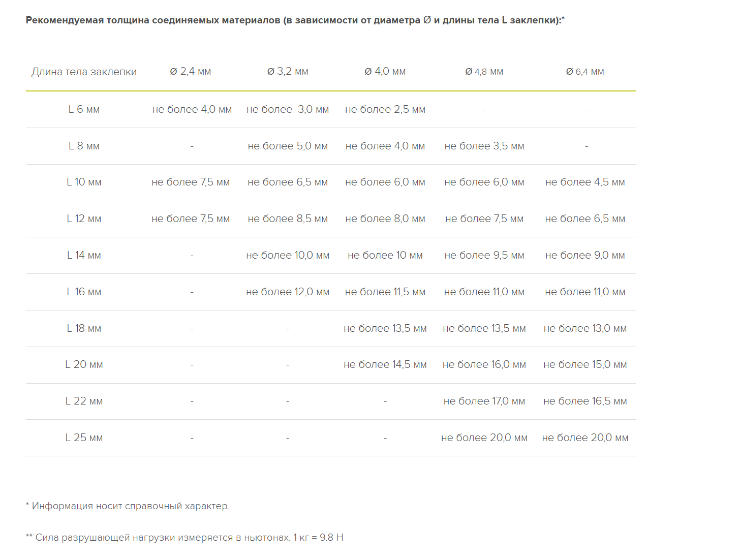Click the "не более 16,5 мм" cell
Screen dimensions: 741x560
point(585,401)
